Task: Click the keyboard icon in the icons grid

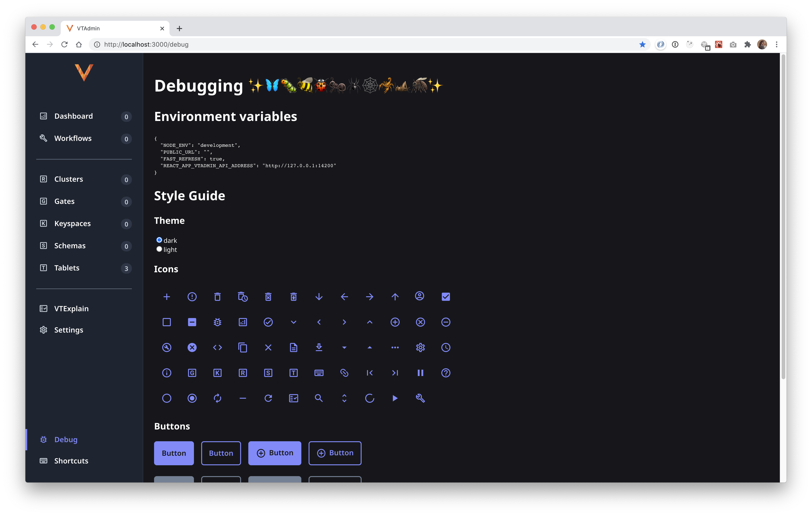Action: (x=319, y=373)
